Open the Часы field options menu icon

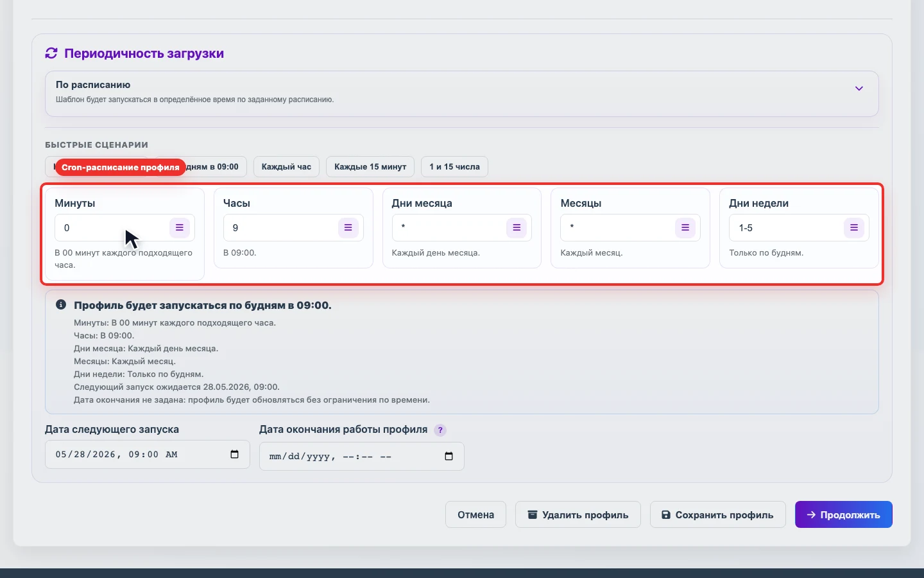click(x=348, y=228)
